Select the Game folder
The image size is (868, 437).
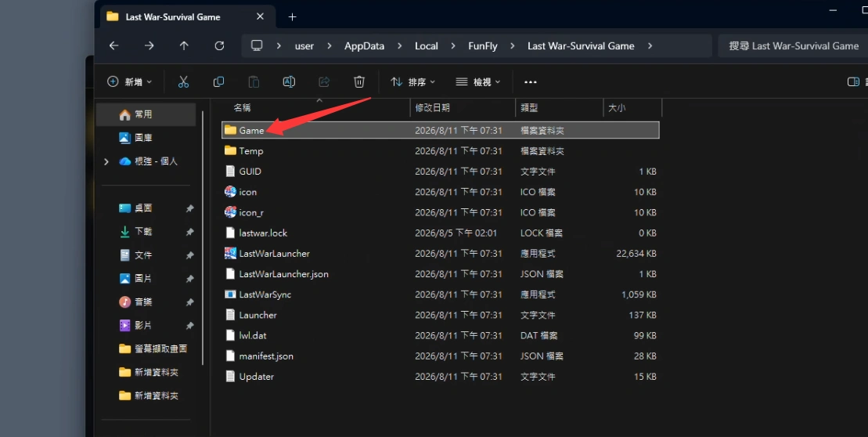pyautogui.click(x=441, y=130)
